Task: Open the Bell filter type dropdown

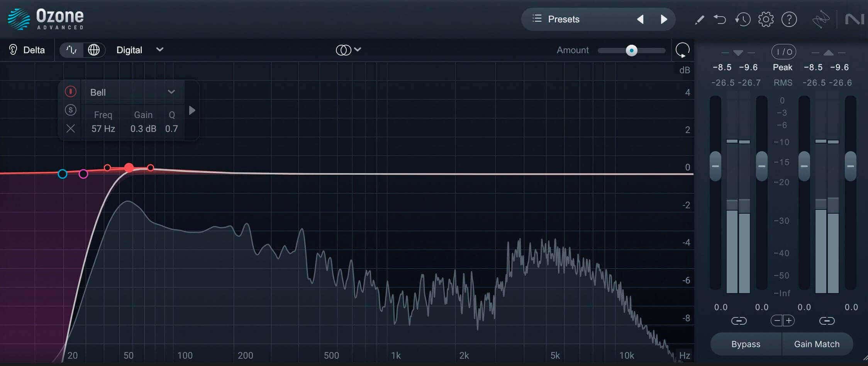Action: coord(132,92)
